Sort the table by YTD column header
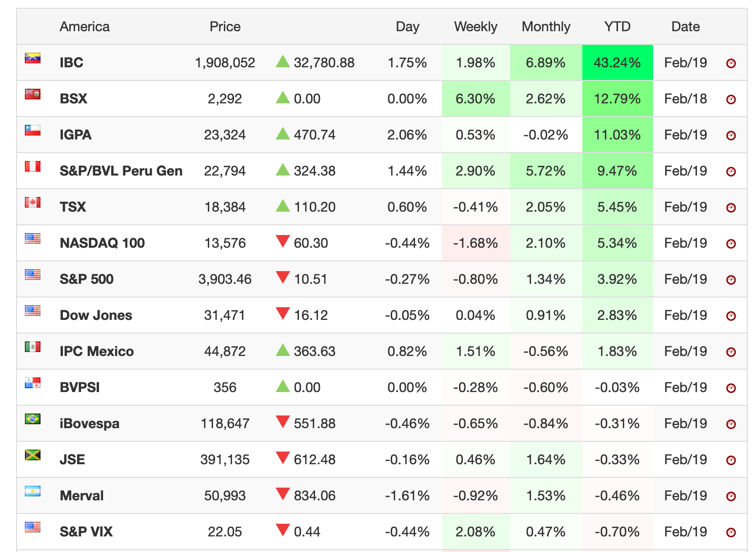756x552 pixels. click(x=617, y=26)
